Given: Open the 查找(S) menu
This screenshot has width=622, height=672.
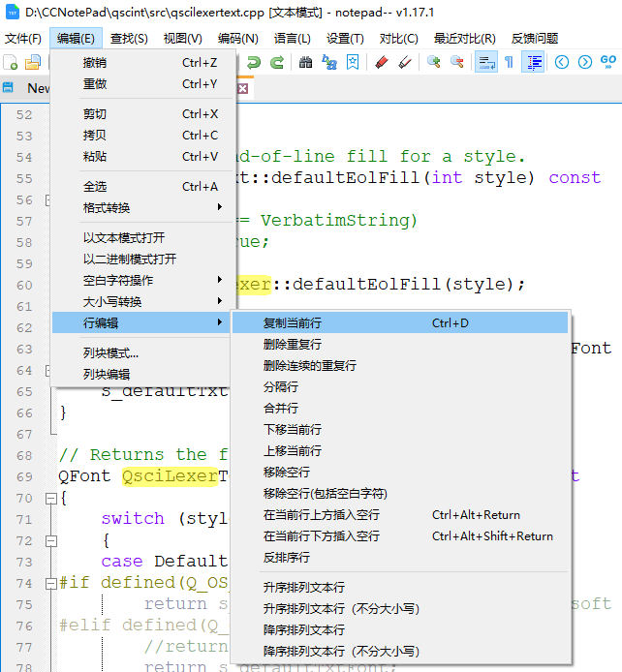Looking at the screenshot, I should pyautogui.click(x=129, y=39).
